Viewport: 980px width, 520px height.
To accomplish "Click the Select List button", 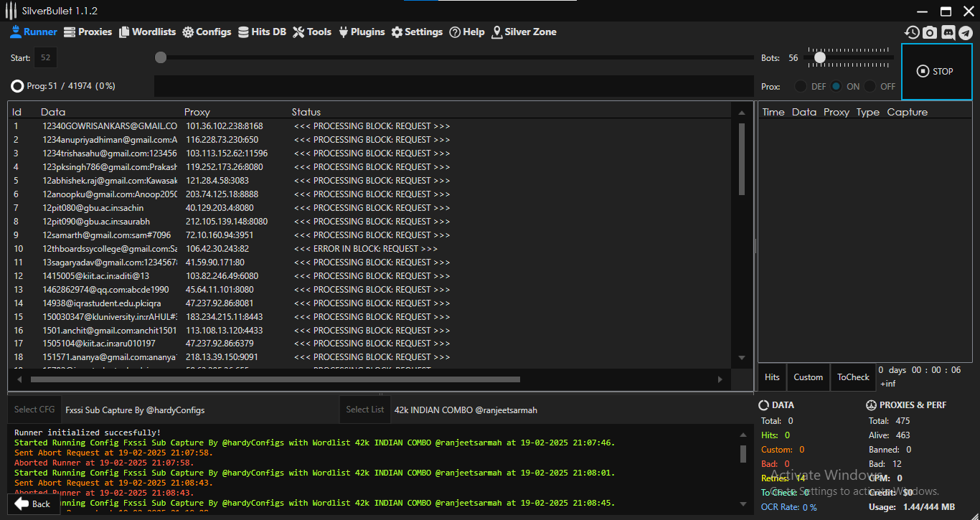I will 365,410.
